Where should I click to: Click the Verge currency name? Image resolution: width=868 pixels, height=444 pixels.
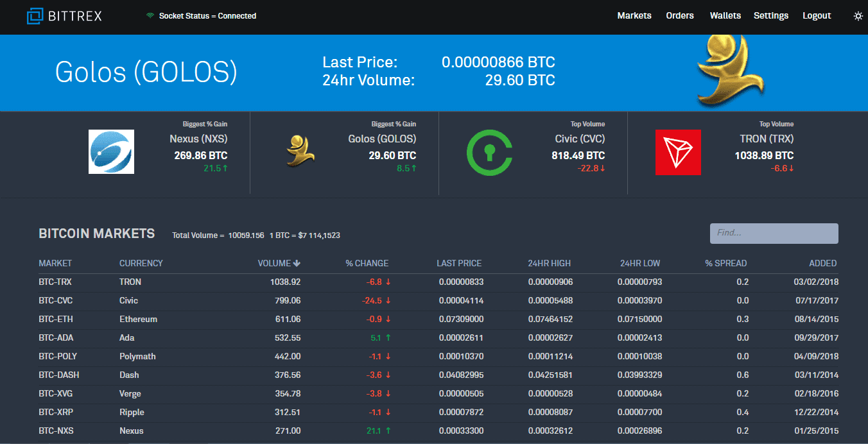(x=130, y=393)
